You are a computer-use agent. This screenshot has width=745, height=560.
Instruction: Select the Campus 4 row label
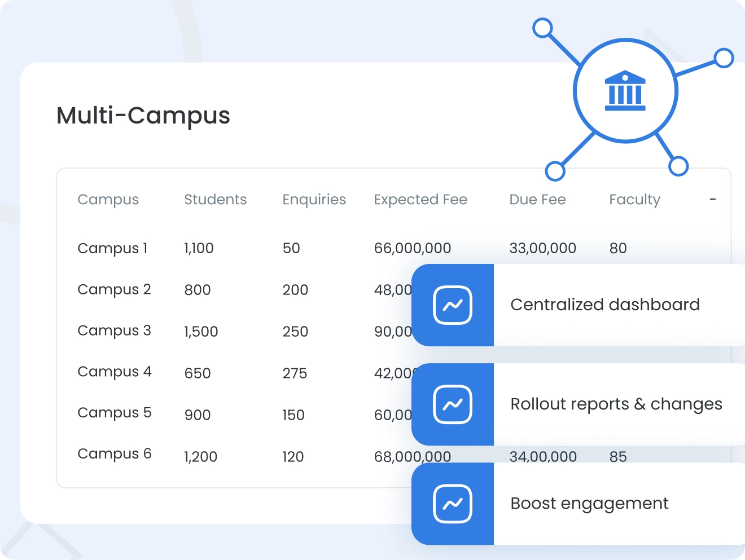click(115, 372)
